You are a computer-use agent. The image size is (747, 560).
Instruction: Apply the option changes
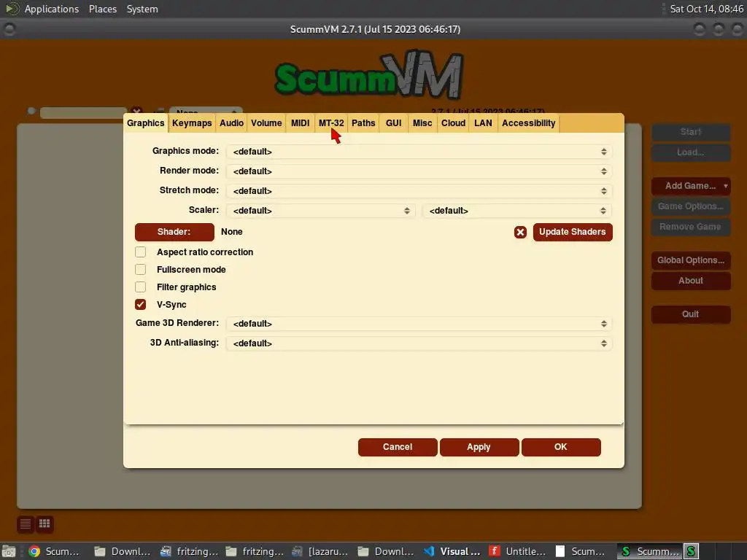[479, 447]
